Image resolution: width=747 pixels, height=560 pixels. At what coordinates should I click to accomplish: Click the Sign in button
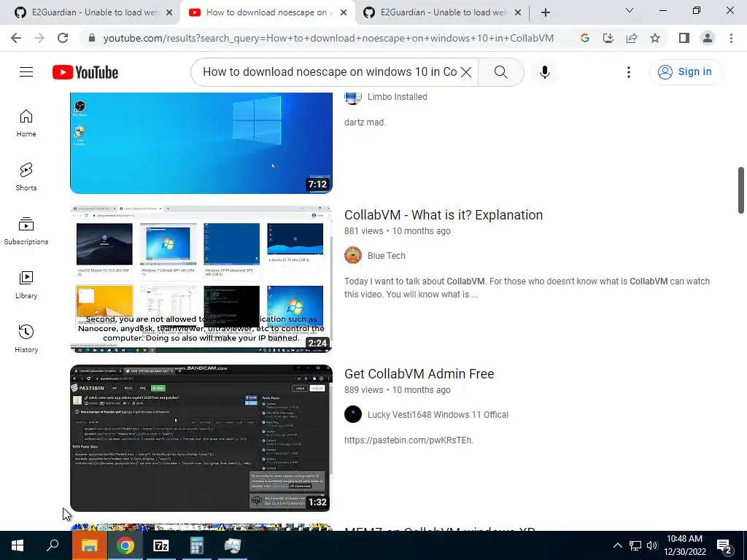[x=686, y=72]
